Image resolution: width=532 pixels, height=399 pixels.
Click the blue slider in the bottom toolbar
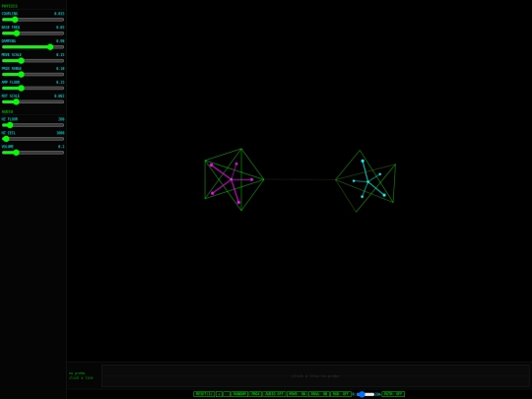click(x=366, y=394)
